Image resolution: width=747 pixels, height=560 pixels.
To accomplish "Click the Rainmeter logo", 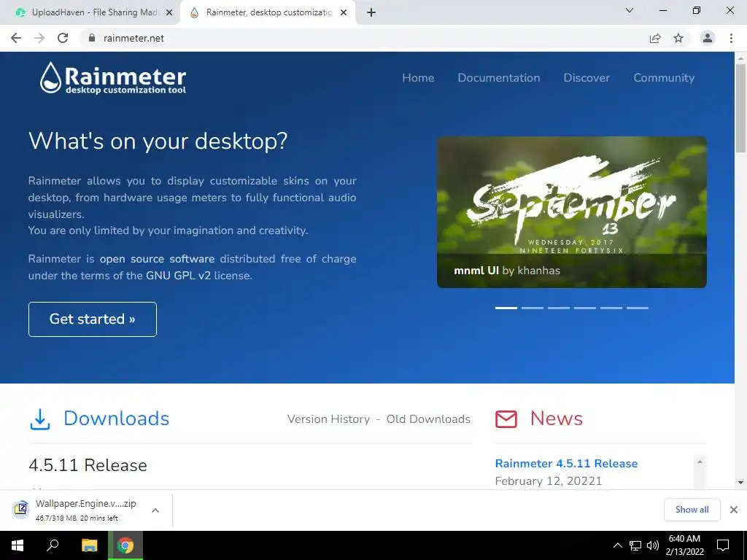I will pyautogui.click(x=113, y=77).
